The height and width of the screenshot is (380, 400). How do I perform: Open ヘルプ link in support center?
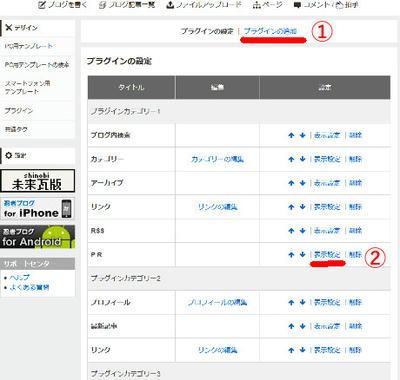19,277
